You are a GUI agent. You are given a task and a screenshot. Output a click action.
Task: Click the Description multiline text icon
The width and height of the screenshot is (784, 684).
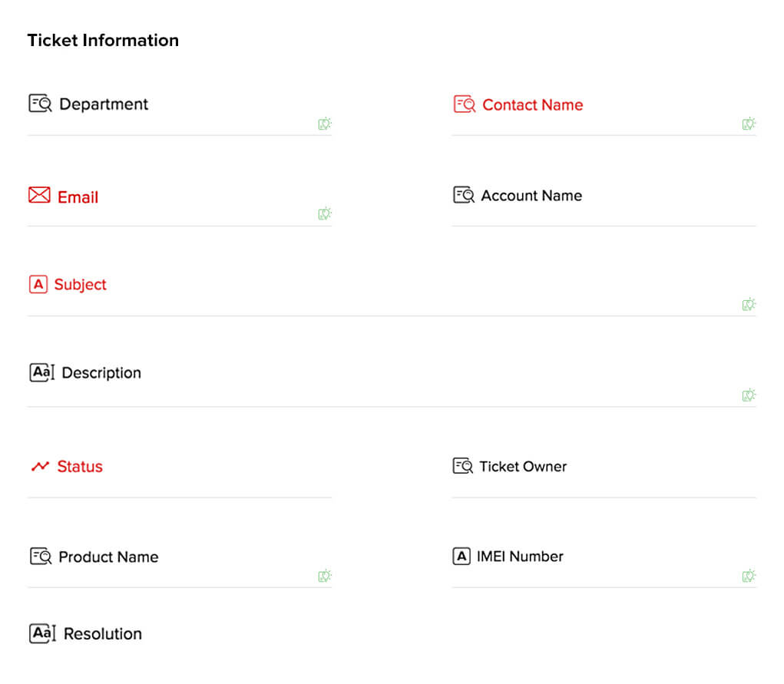41,373
